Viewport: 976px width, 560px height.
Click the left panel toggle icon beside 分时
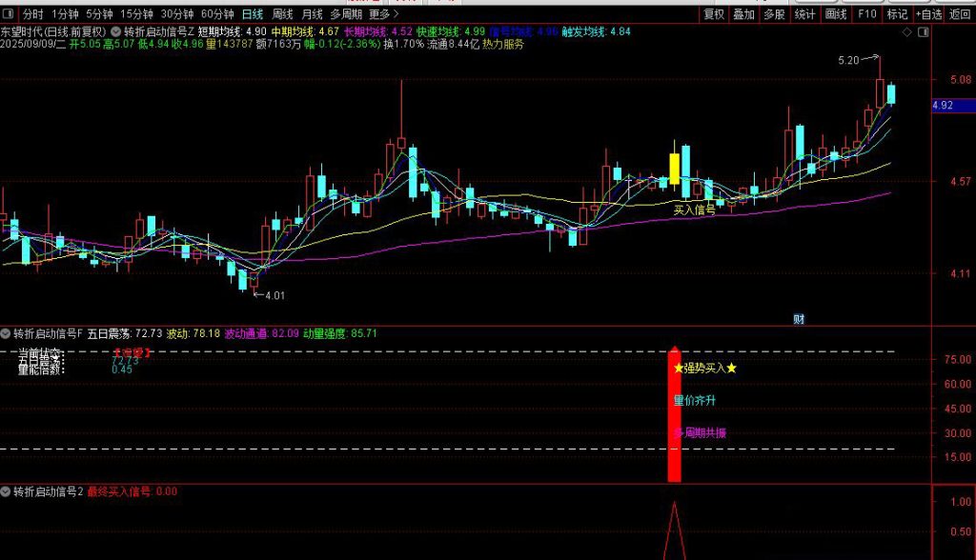[x=9, y=14]
